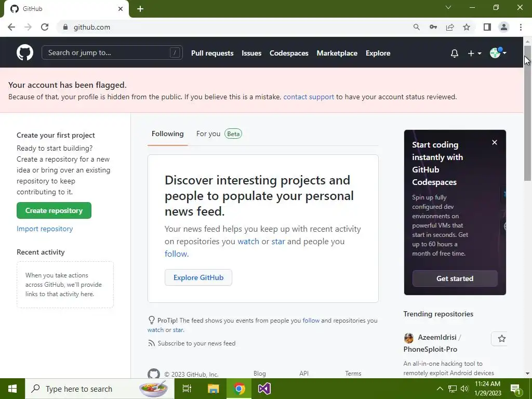Open the network icon in system tray
Screen dimensions: 532x399
click(x=453, y=389)
